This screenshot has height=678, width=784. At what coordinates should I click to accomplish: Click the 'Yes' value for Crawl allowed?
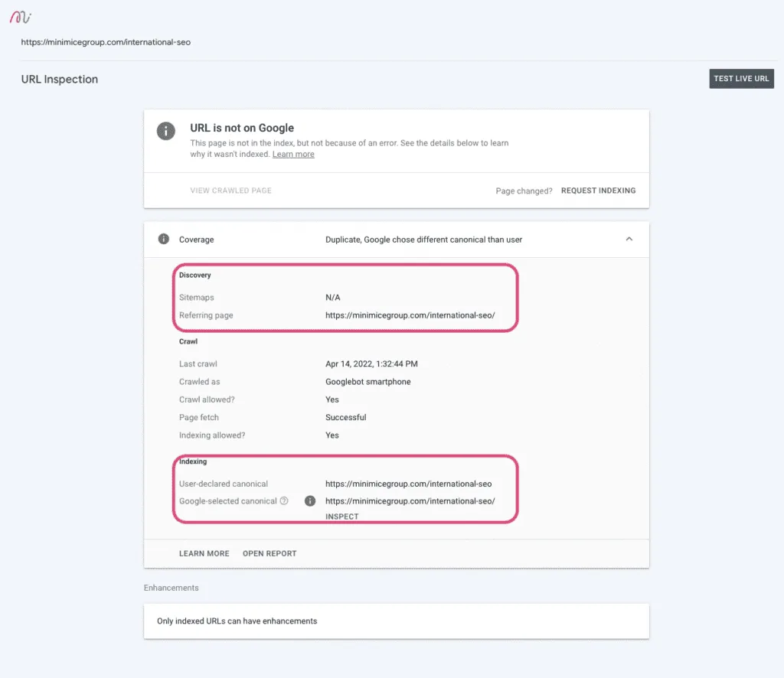(x=332, y=399)
